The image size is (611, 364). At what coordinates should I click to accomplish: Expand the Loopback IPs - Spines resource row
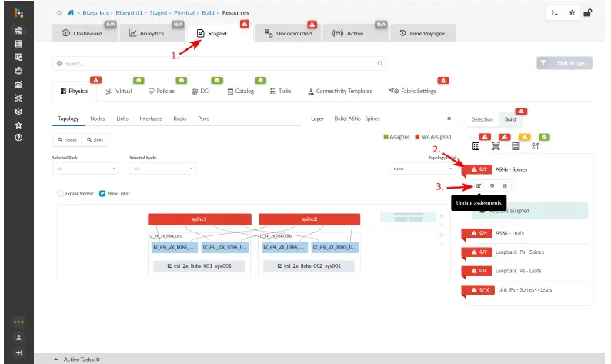tap(525, 252)
